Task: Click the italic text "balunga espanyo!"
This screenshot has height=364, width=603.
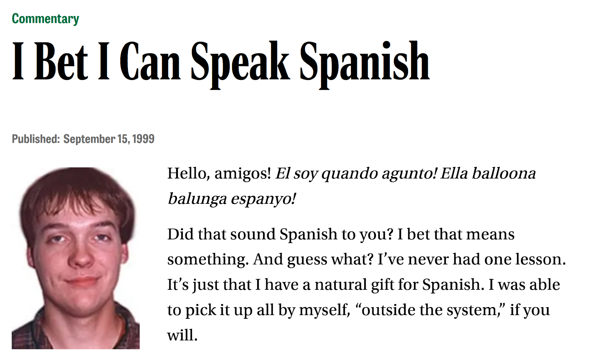Action: click(232, 199)
